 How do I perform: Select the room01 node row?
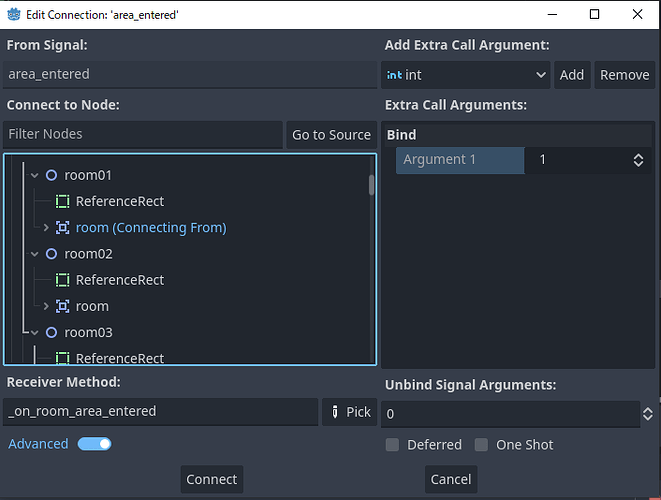coord(190,175)
